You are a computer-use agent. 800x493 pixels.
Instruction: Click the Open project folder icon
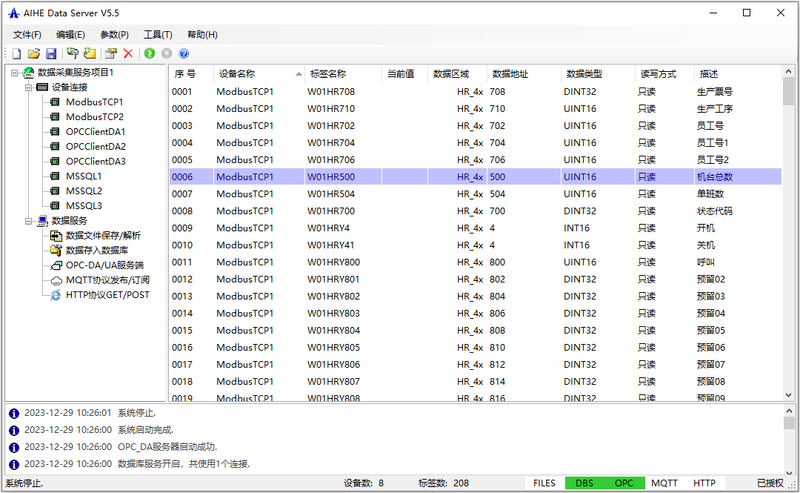point(34,54)
